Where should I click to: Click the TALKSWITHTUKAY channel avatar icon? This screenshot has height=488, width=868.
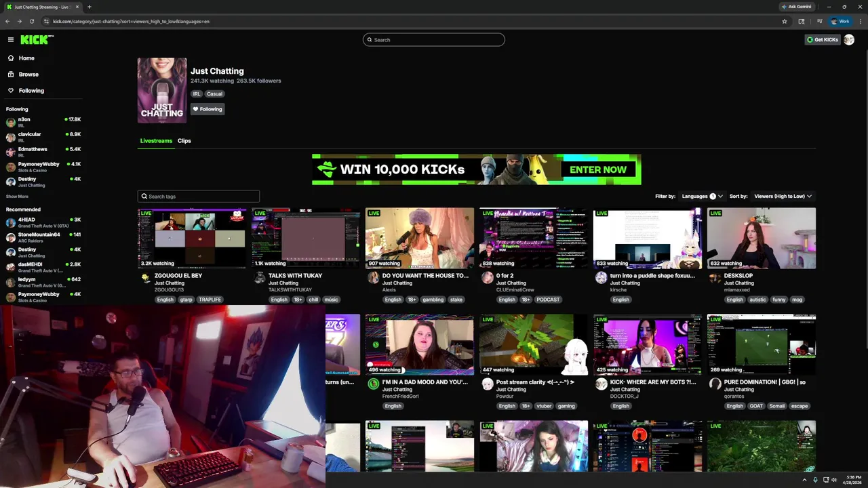click(259, 278)
